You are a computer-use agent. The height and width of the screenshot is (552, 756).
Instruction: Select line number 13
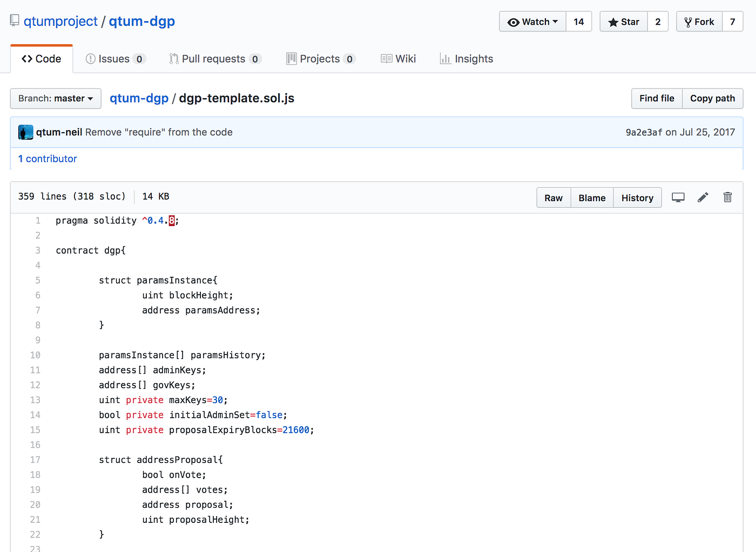coord(35,400)
